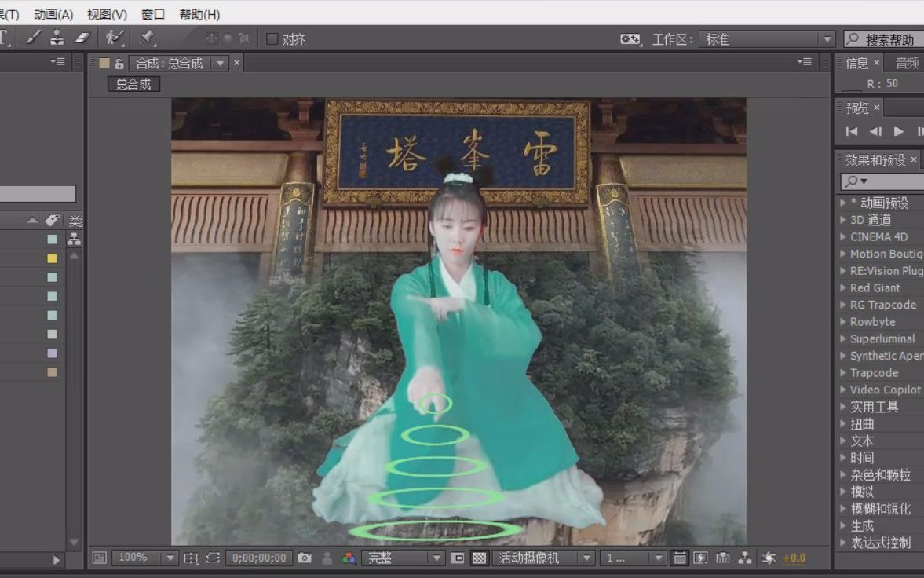Image resolution: width=924 pixels, height=578 pixels.
Task: Open the 视图(V) menu
Action: click(x=107, y=14)
